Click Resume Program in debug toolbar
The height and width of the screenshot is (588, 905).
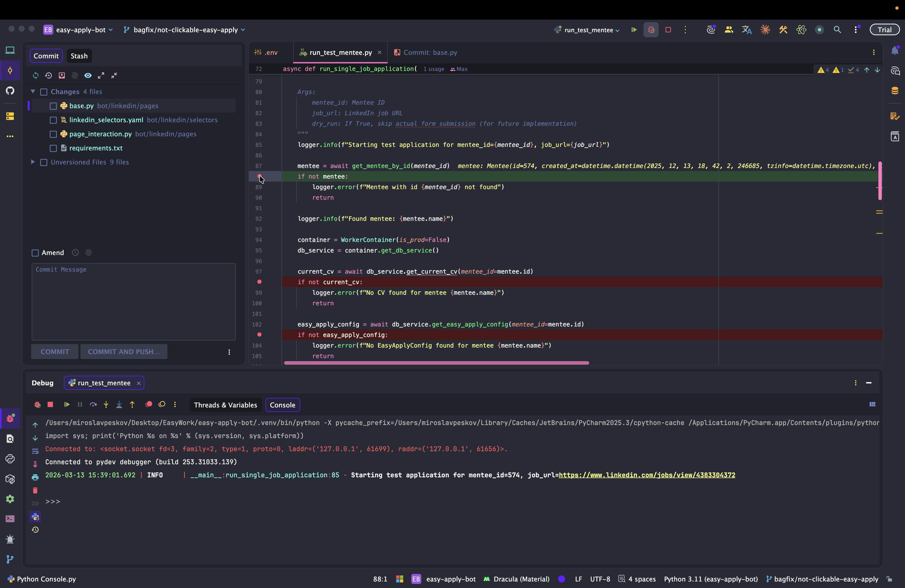coord(67,405)
